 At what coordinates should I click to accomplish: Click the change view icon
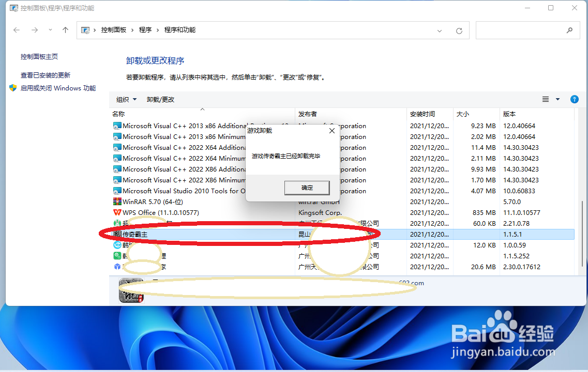pyautogui.click(x=546, y=99)
